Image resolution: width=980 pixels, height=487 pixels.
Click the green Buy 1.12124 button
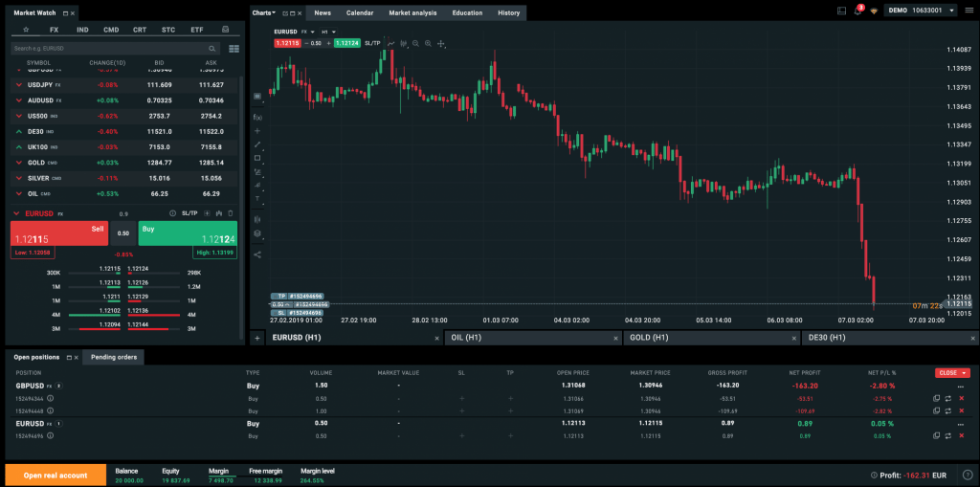[188, 233]
